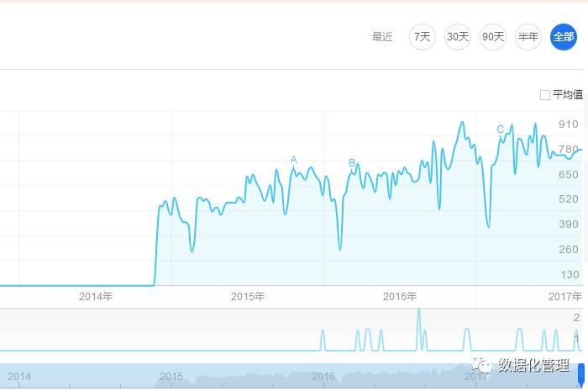Click the 390 y-axis value
This screenshot has height=391, width=588.
click(569, 225)
